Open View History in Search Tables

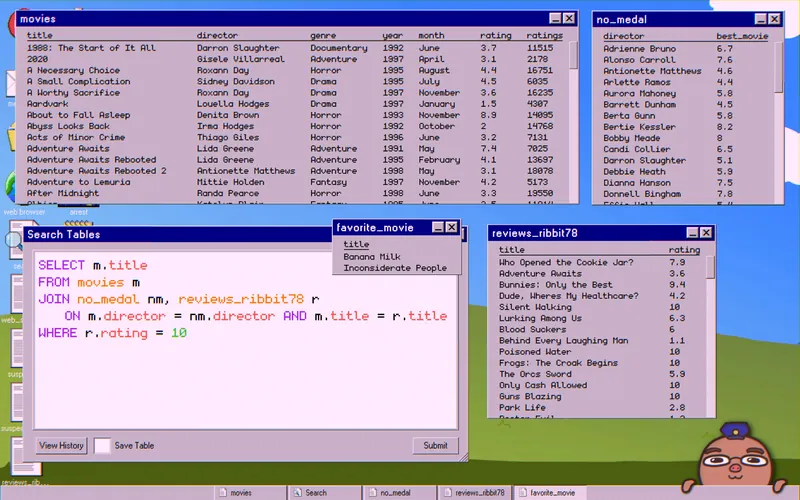point(61,445)
